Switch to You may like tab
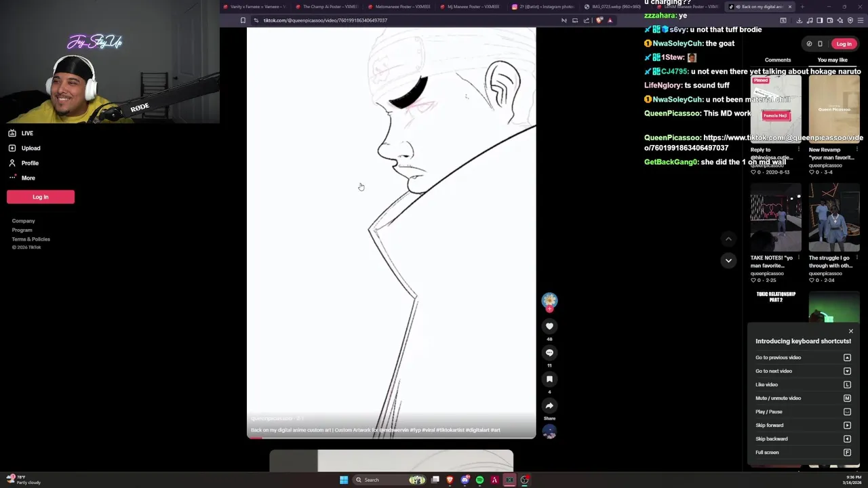Screen dimensions: 868x488 832,60
